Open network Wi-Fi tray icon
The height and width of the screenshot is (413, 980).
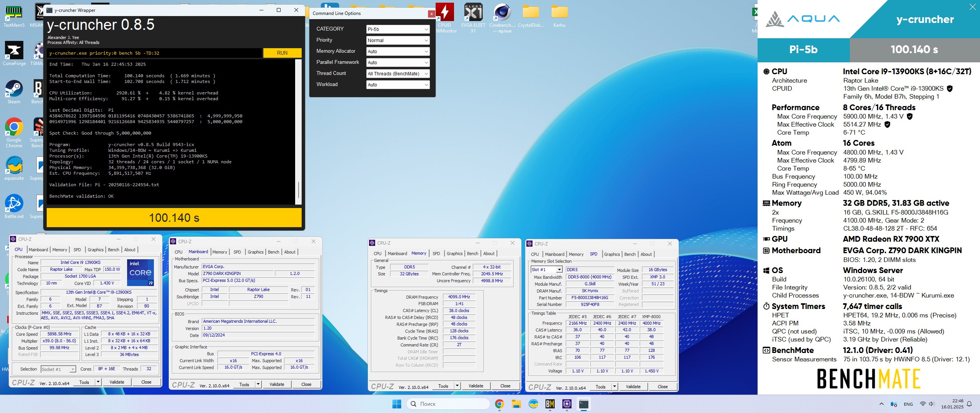[923, 404]
